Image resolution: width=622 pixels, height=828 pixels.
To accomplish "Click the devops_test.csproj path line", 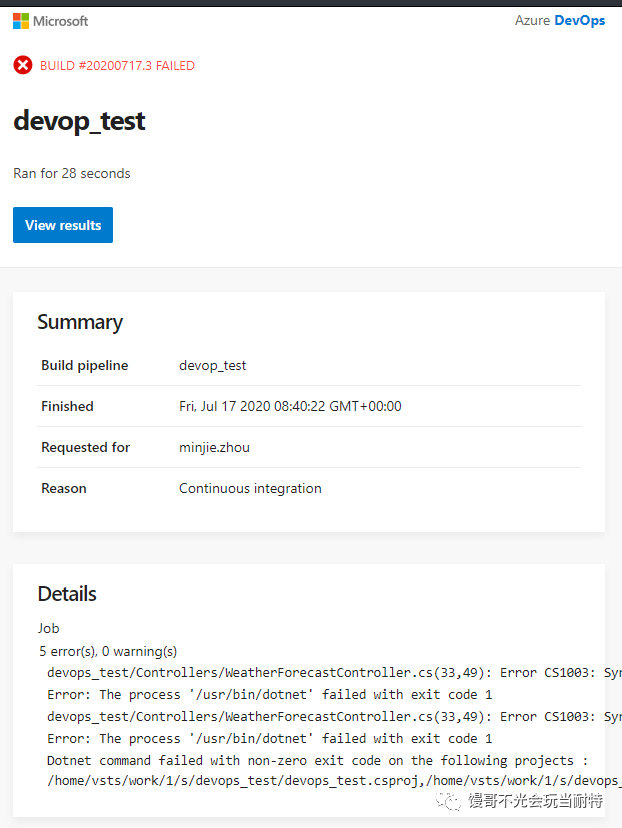I will coord(334,780).
